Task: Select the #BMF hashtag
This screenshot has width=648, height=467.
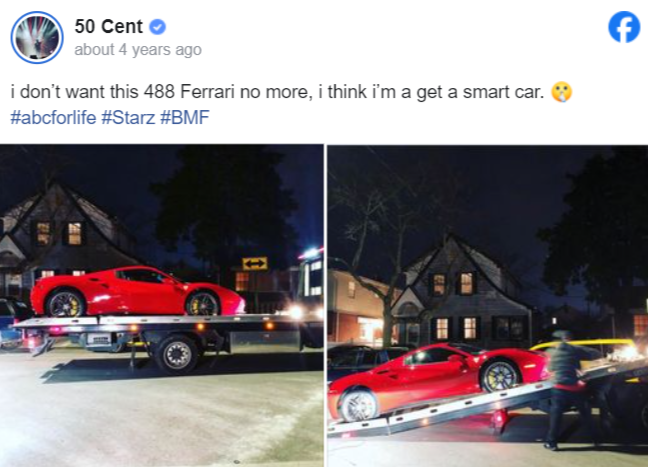Action: coord(185,117)
